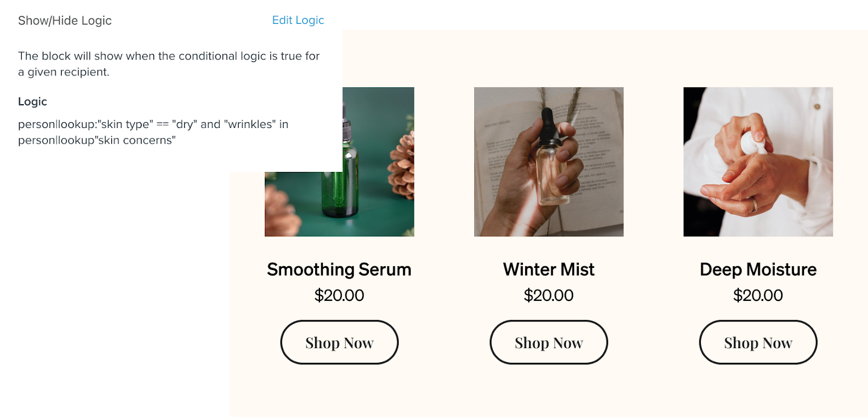
Task: Click the Winter Mist $20.00 price
Action: click(548, 296)
